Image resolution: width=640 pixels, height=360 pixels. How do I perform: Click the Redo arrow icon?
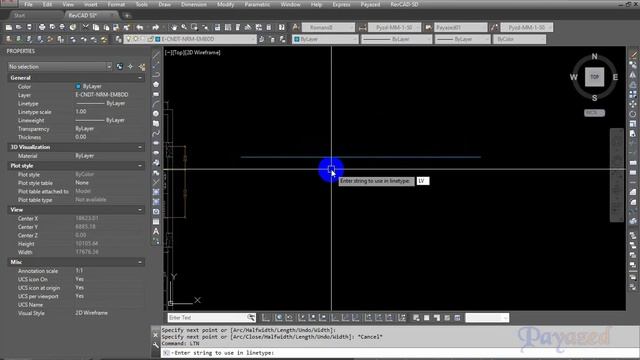pos(156,27)
